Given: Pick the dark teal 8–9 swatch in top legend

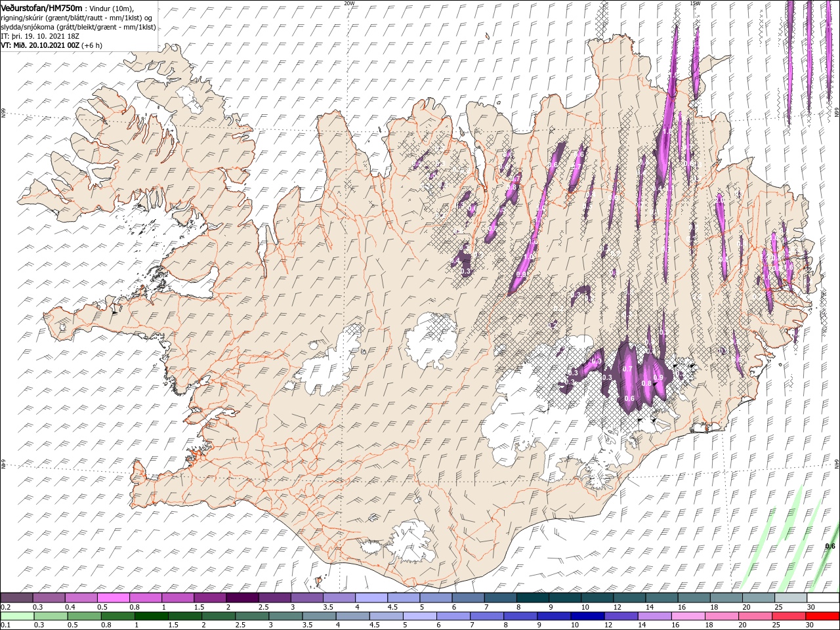Looking at the screenshot, I should click(x=533, y=598).
